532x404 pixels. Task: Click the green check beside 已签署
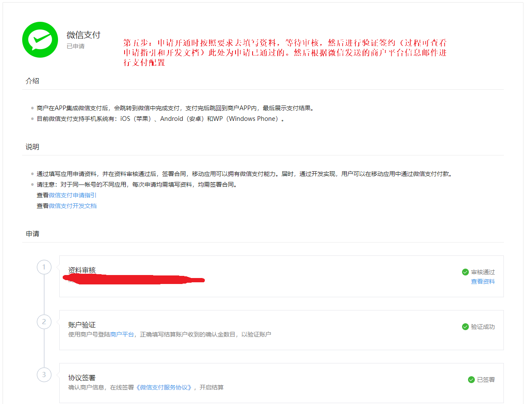pyautogui.click(x=471, y=380)
